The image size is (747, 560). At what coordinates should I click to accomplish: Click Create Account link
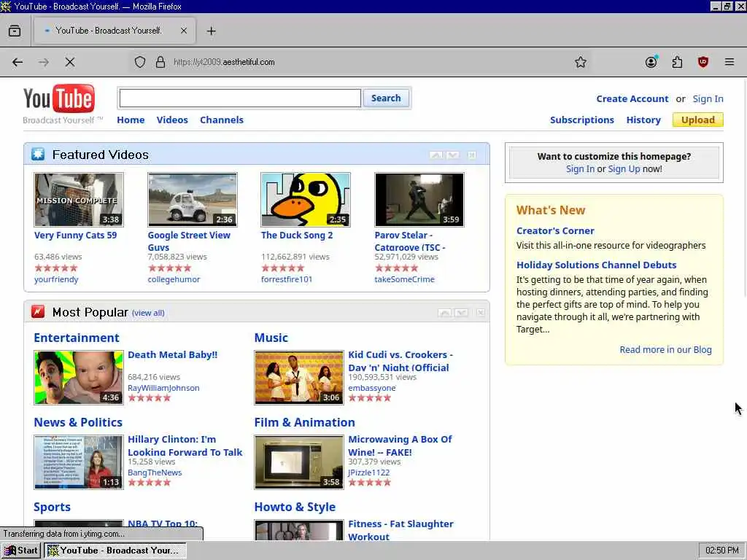tap(632, 98)
